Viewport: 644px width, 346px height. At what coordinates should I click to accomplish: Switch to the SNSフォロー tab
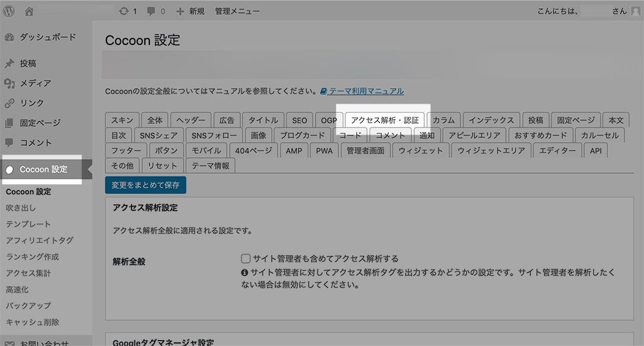coord(214,135)
